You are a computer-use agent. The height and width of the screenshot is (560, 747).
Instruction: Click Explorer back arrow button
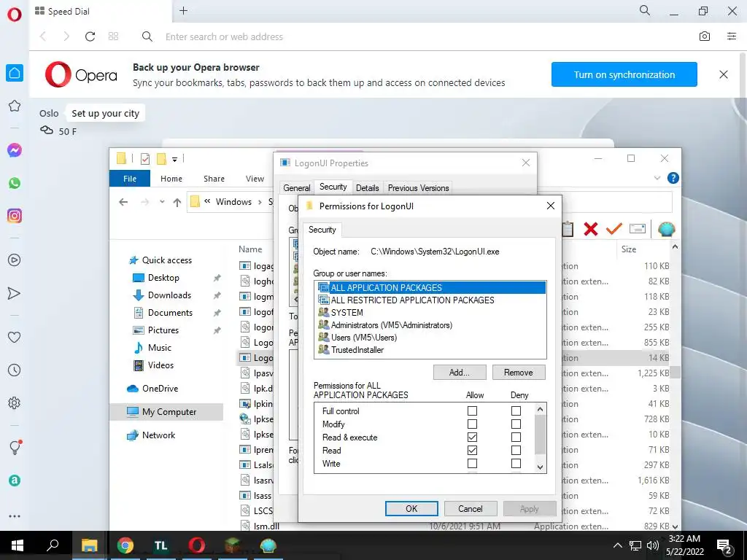(x=123, y=202)
